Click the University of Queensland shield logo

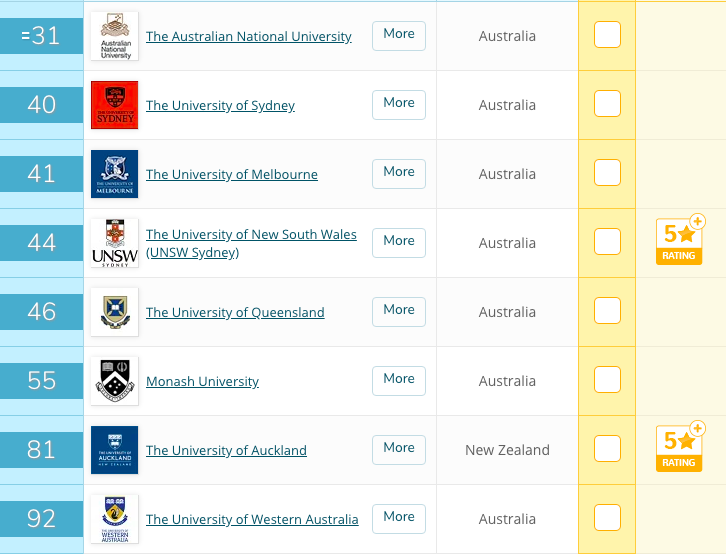pyautogui.click(x=114, y=312)
